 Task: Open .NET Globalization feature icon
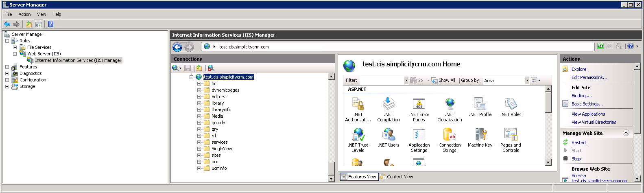(x=450, y=110)
